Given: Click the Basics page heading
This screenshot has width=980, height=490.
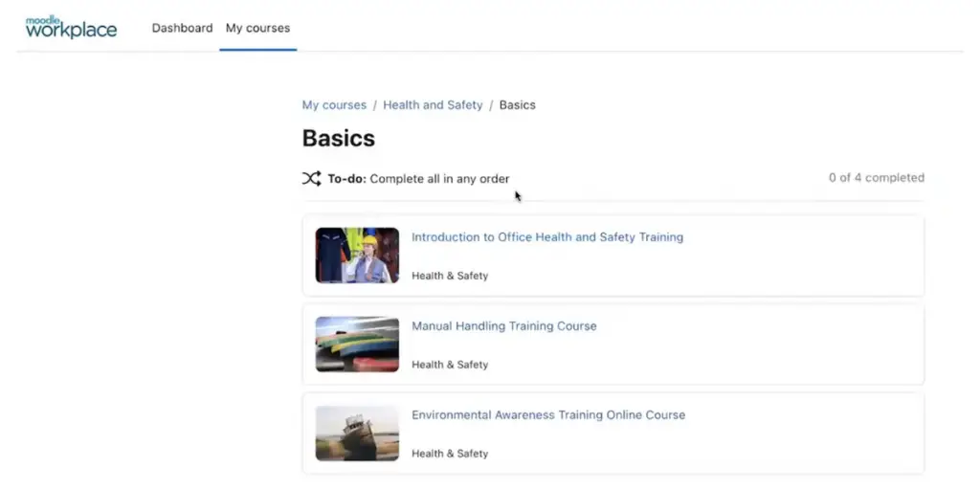Looking at the screenshot, I should pyautogui.click(x=338, y=139).
